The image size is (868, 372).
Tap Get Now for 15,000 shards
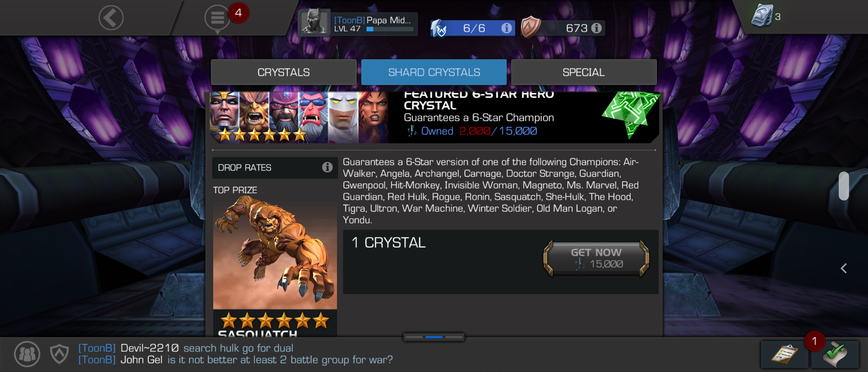coord(596,258)
